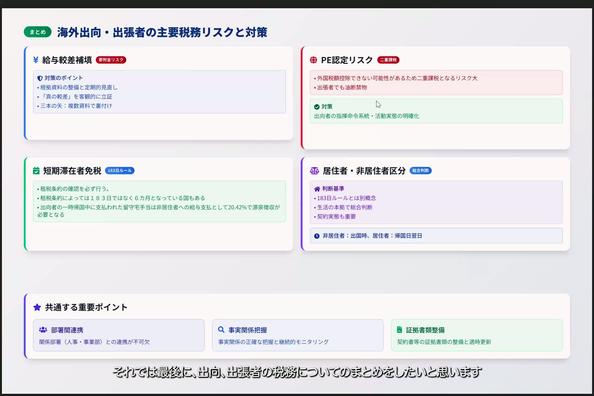Image resolution: width=594 pixels, height=396 pixels.
Task: Click the star icon beside 共通する重要ポイント
Action: click(37, 307)
